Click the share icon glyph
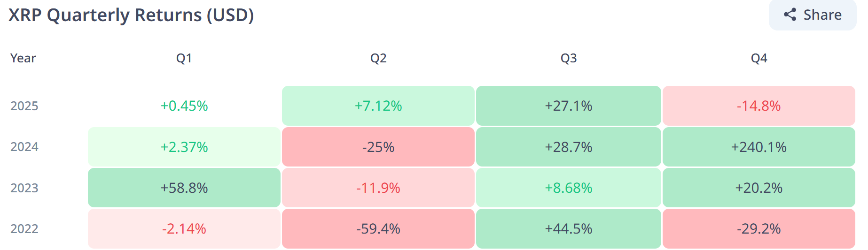The image size is (868, 250). pos(790,15)
